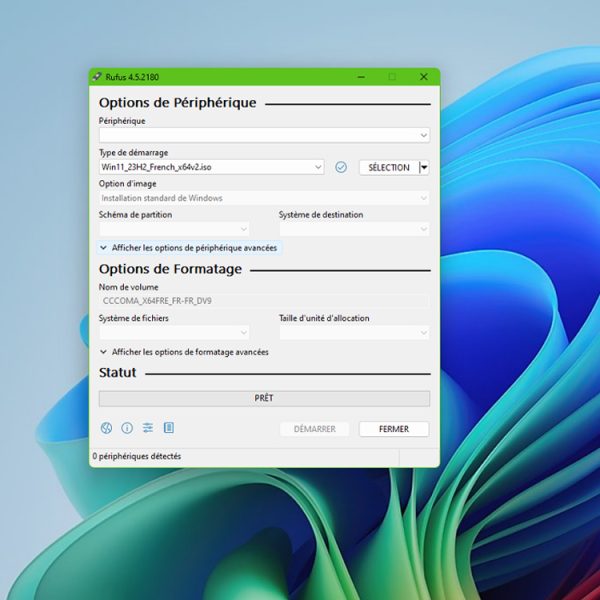Click the '0 périphériques détectés' status text
Viewport: 600px width, 600px height.
[137, 456]
